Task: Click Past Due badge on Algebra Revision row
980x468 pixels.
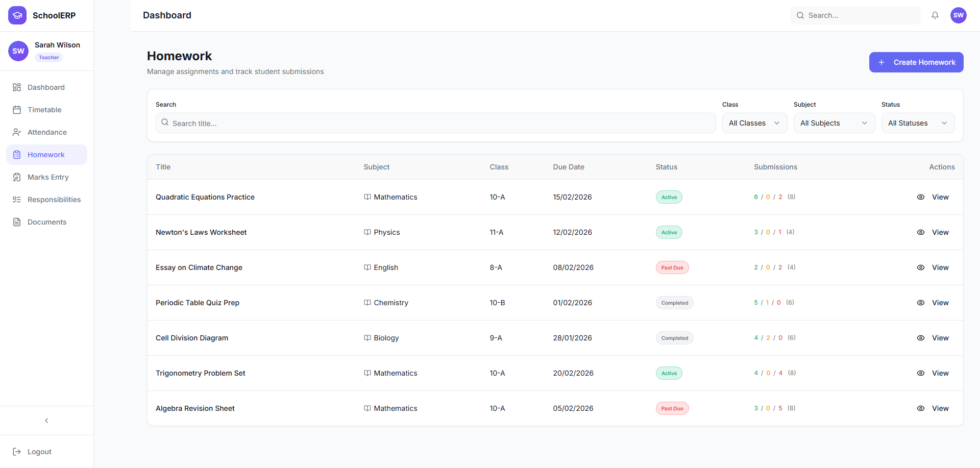Action: coord(672,408)
